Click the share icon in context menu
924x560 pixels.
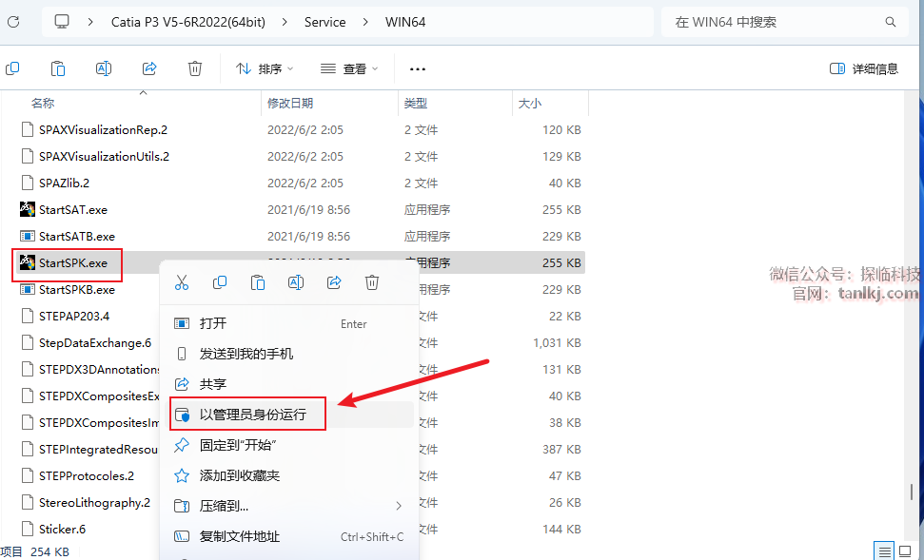pyautogui.click(x=334, y=282)
